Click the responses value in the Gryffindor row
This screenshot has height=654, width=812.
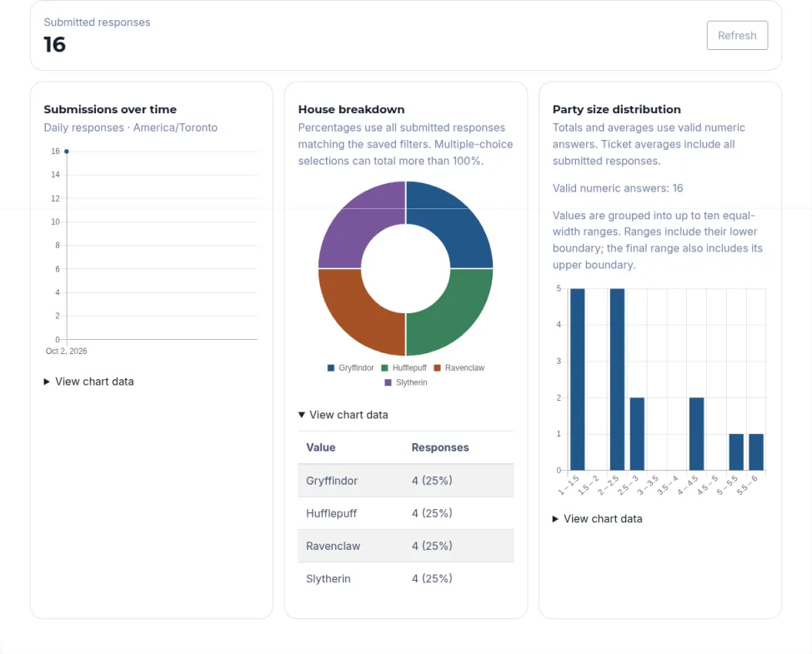432,481
